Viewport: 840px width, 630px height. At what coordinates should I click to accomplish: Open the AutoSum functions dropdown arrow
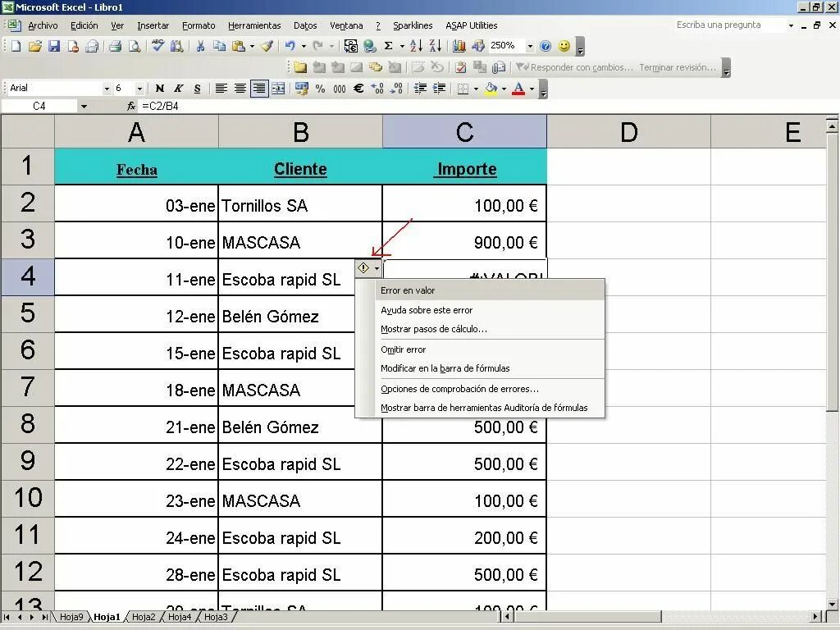[x=402, y=46]
